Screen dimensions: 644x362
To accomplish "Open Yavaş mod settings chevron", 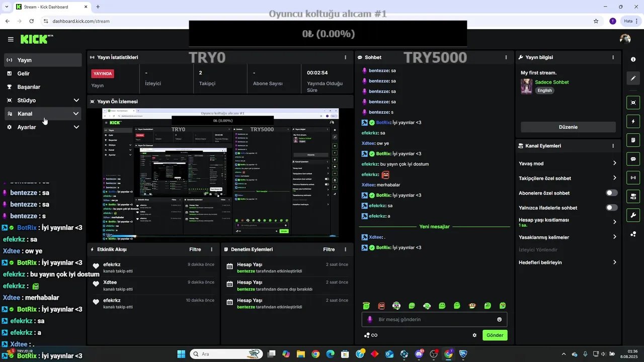I will (x=614, y=163).
